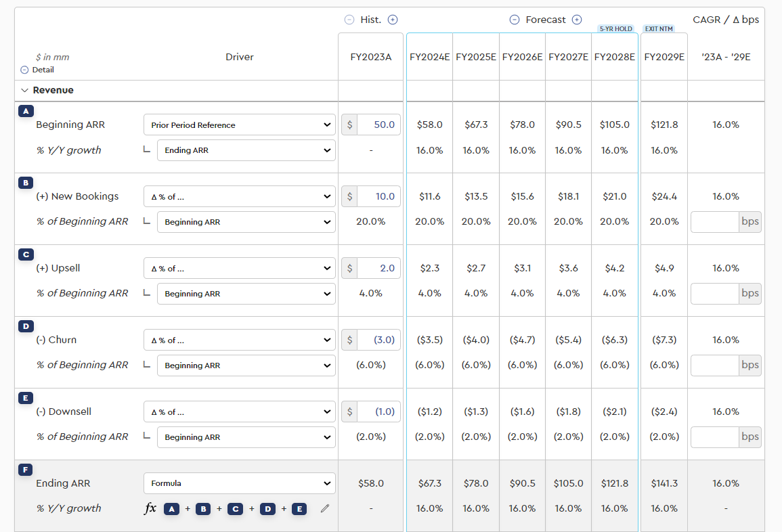Click the D badge for Churn
The width and height of the screenshot is (782, 532).
pos(26,326)
